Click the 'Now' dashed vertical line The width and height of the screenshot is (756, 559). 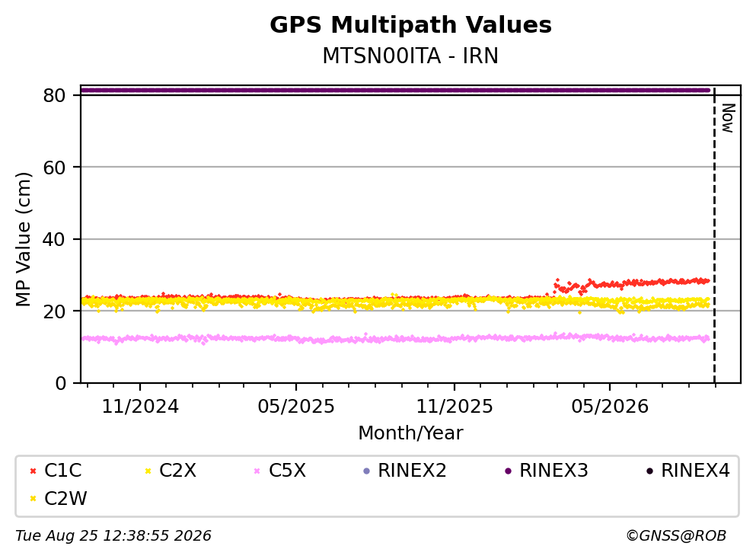pyautogui.click(x=715, y=236)
